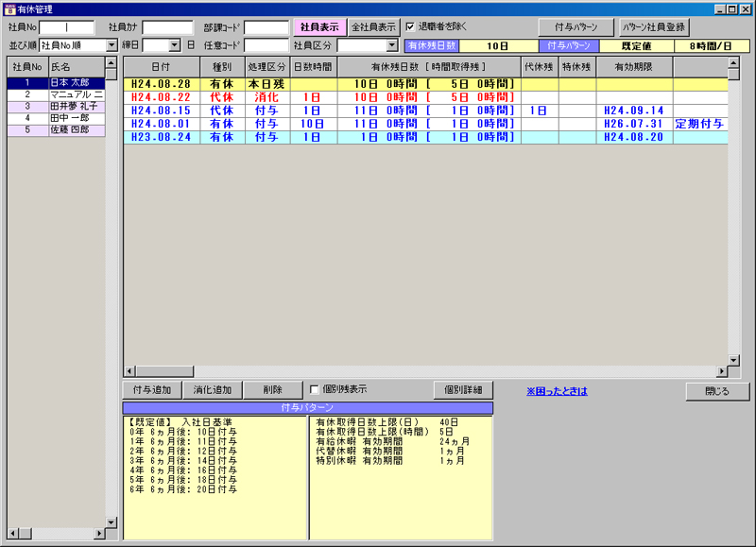Image resolution: width=756 pixels, height=547 pixels.
Task: Select employee 佐藤 四郎 in the list
Action: [x=56, y=130]
